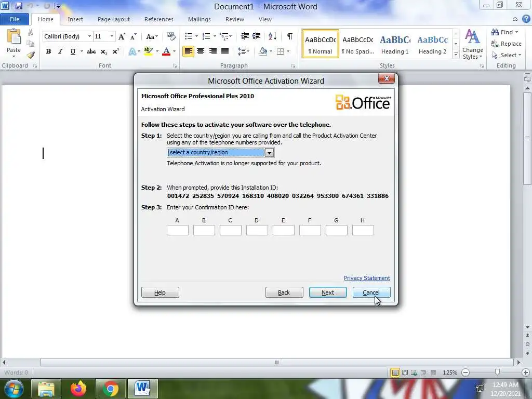Screen dimensions: 532x399
Task: Switch to the Insert tab
Action: (75, 19)
